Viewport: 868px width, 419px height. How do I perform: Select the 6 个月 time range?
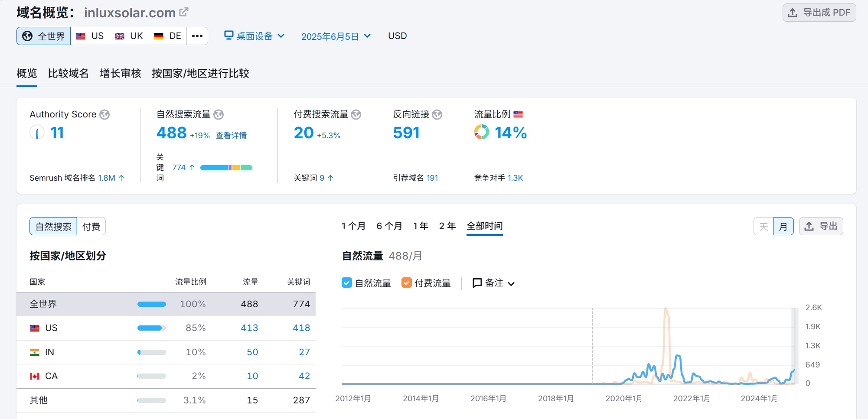389,226
